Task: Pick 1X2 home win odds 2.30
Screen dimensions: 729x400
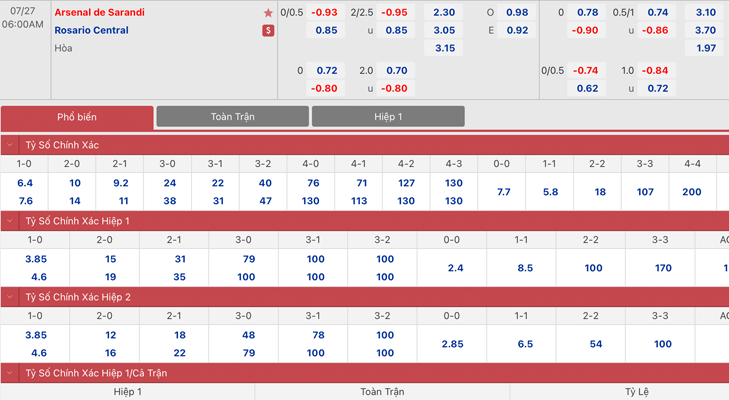Action: click(x=444, y=13)
